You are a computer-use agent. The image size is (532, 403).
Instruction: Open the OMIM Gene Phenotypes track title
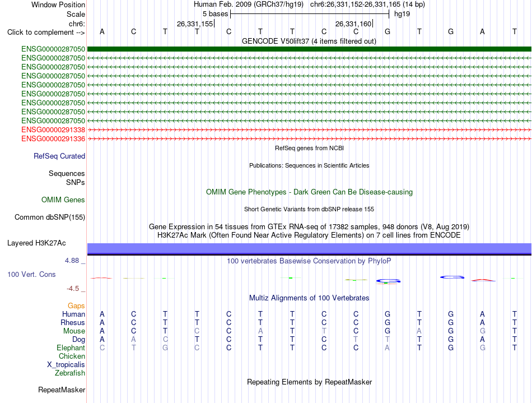(x=309, y=192)
